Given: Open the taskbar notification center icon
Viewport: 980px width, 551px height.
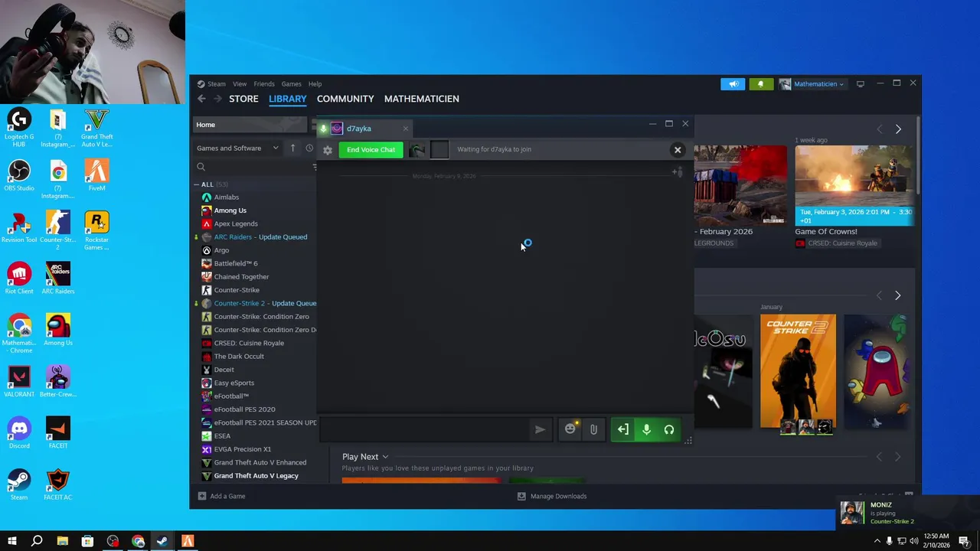Looking at the screenshot, I should [x=965, y=541].
